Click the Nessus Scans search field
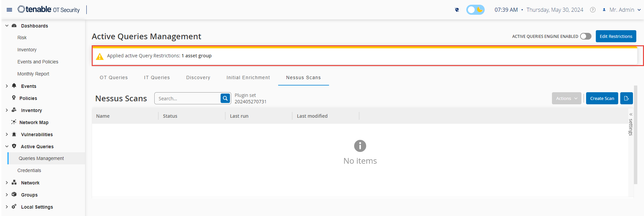Screen dimensions: 644x216 tap(187, 98)
